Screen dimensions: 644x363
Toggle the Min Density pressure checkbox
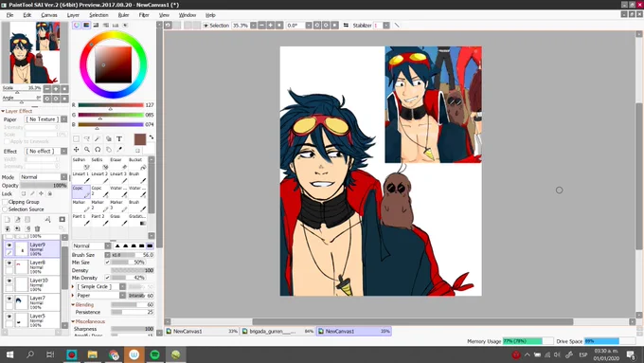click(108, 278)
